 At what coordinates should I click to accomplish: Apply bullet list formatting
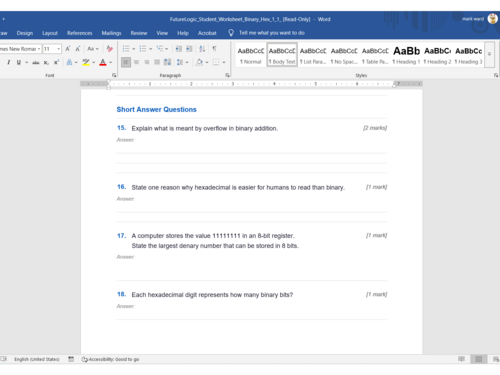coord(126,49)
